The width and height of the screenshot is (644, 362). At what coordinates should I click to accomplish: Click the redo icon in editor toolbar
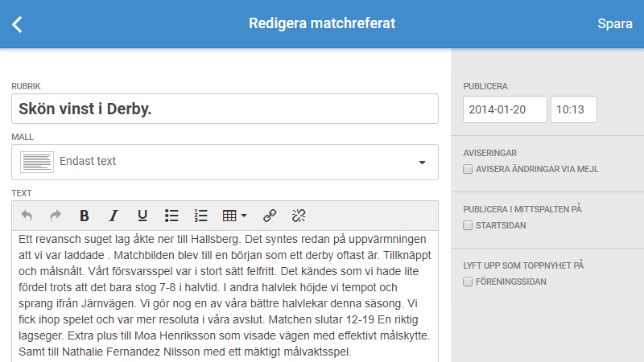(x=56, y=216)
